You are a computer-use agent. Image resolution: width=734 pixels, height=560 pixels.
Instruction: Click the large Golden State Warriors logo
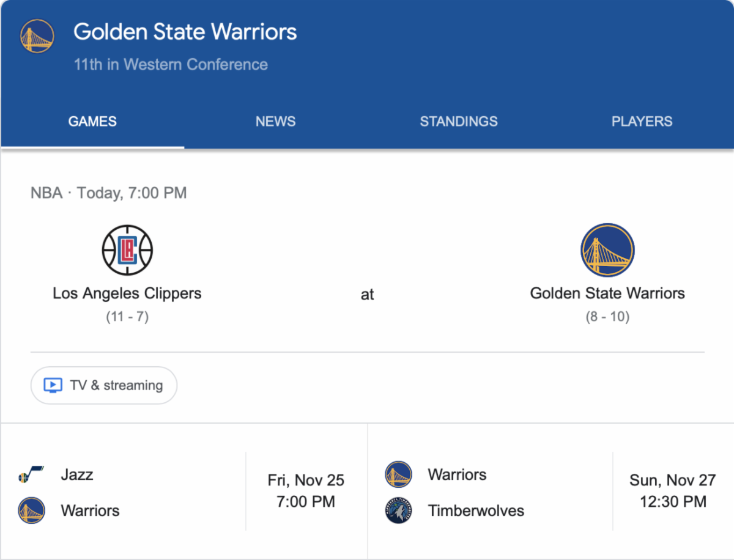(607, 250)
